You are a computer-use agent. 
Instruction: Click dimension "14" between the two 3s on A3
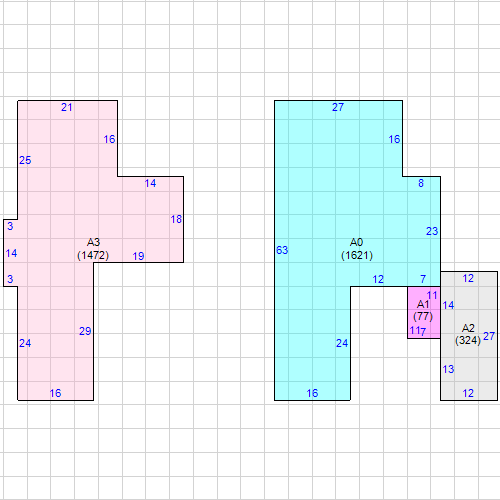[11, 253]
